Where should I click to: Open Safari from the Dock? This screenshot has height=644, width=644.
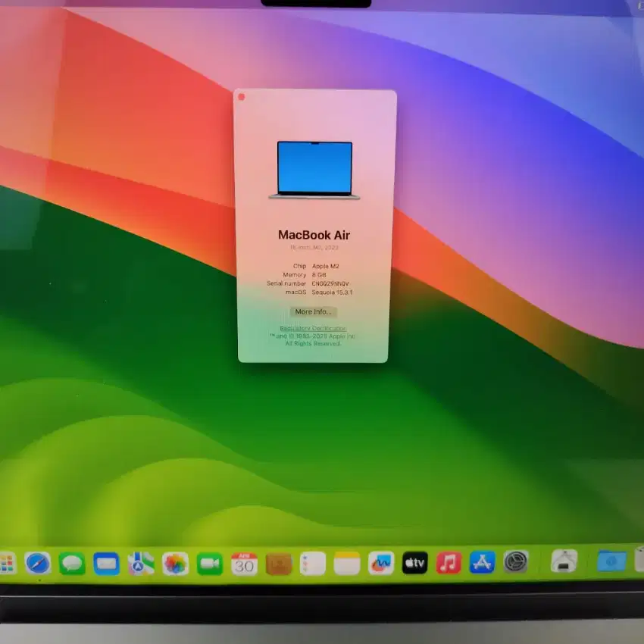(x=38, y=563)
